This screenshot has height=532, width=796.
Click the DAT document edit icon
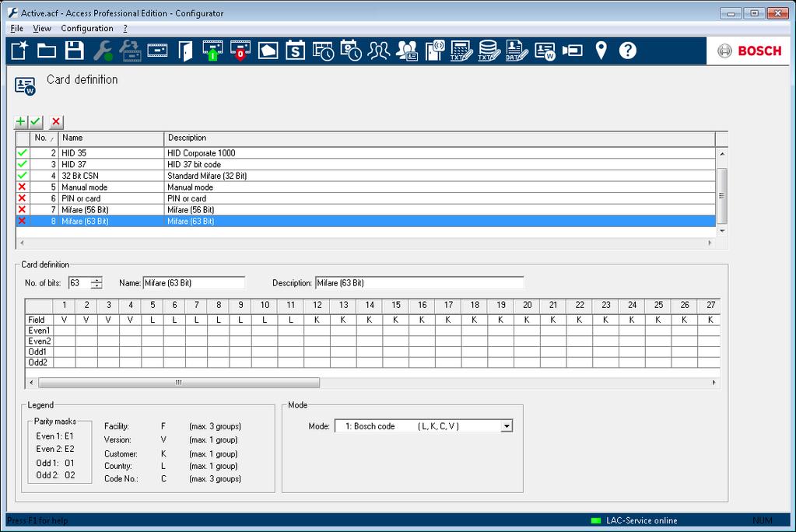pos(517,51)
